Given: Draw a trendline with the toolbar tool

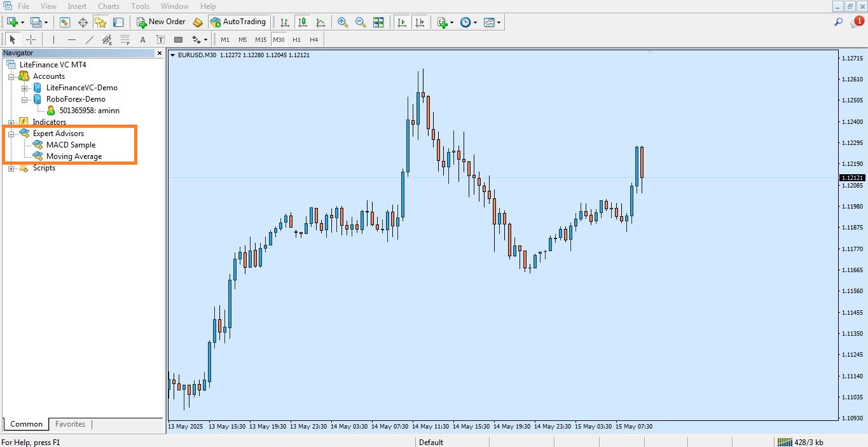Looking at the screenshot, I should point(90,39).
